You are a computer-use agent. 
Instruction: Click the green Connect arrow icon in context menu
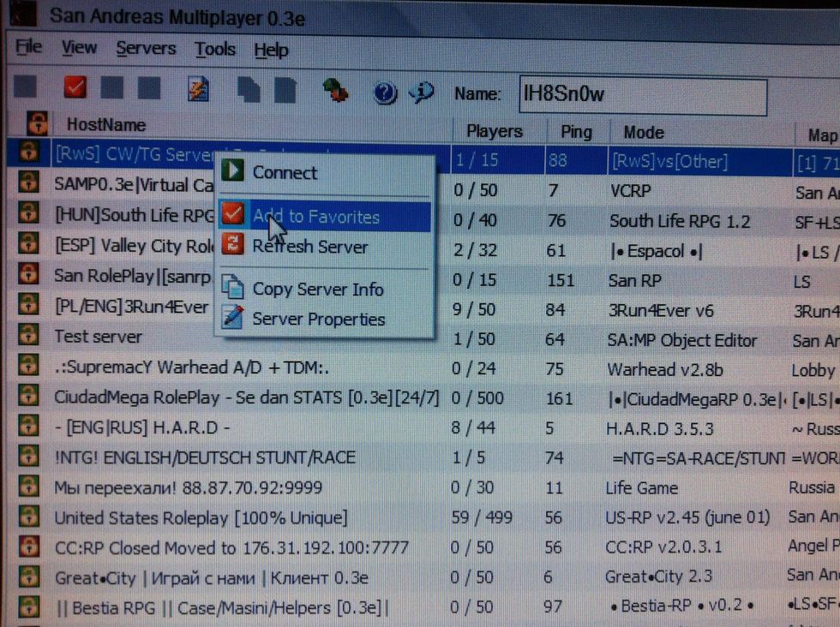click(x=234, y=171)
